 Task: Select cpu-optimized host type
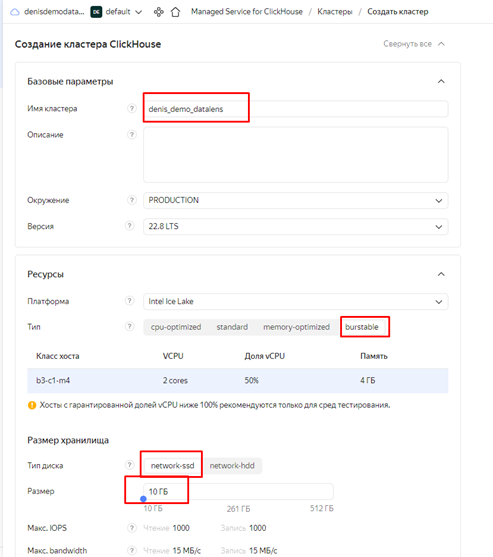click(176, 327)
